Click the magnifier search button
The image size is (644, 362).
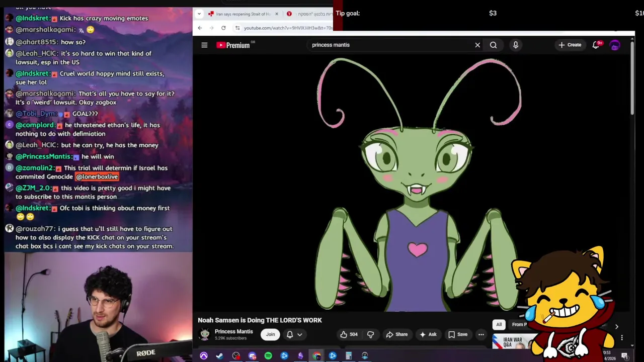coord(493,45)
